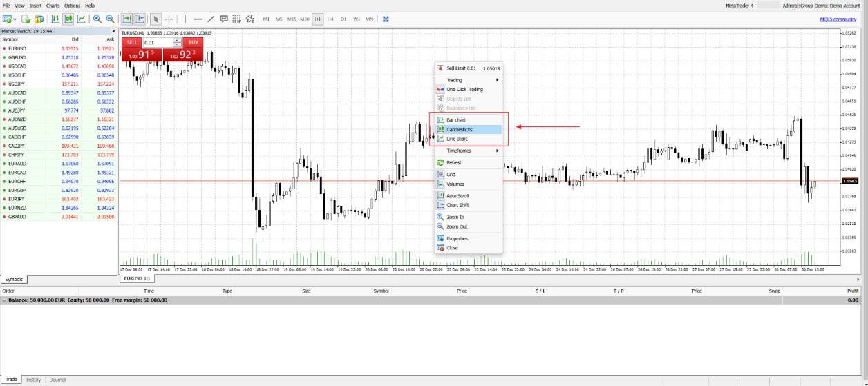The image size is (868, 386).
Task: Switch to M30 timeframe
Action: [x=305, y=19]
